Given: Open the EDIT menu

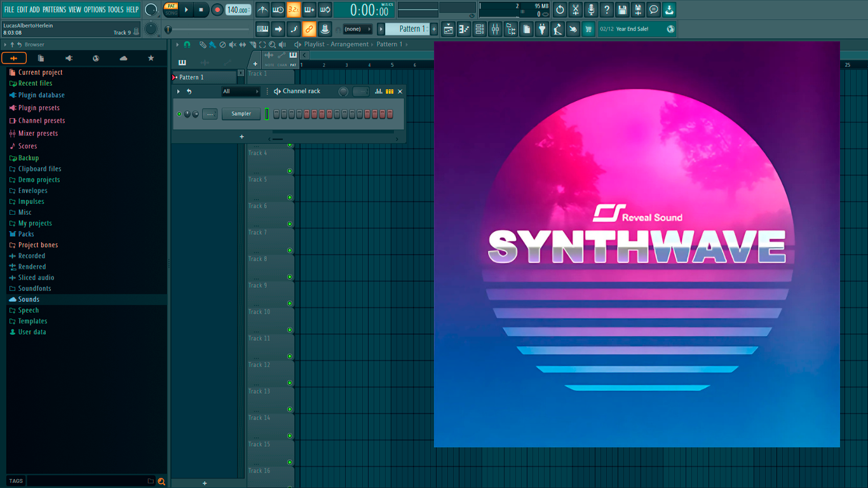Looking at the screenshot, I should 22,10.
